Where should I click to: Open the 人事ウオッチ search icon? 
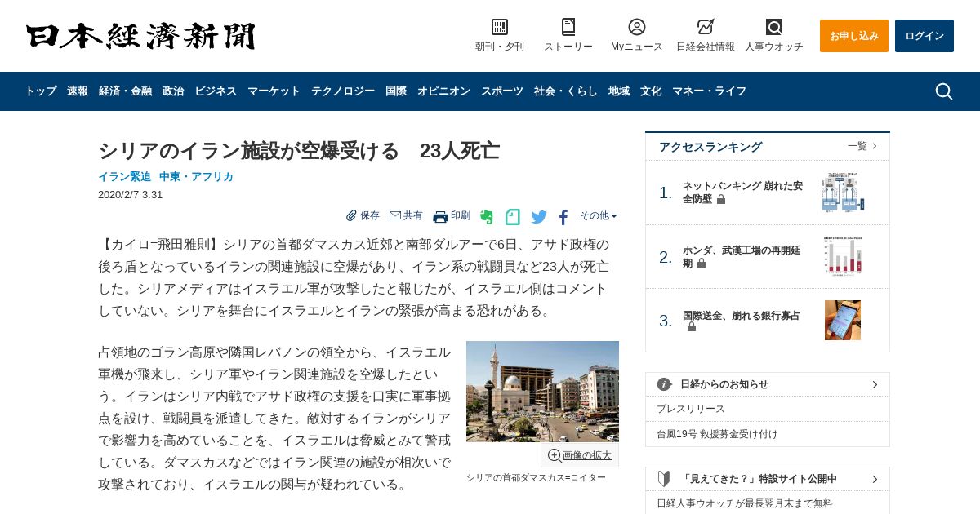[x=774, y=27]
